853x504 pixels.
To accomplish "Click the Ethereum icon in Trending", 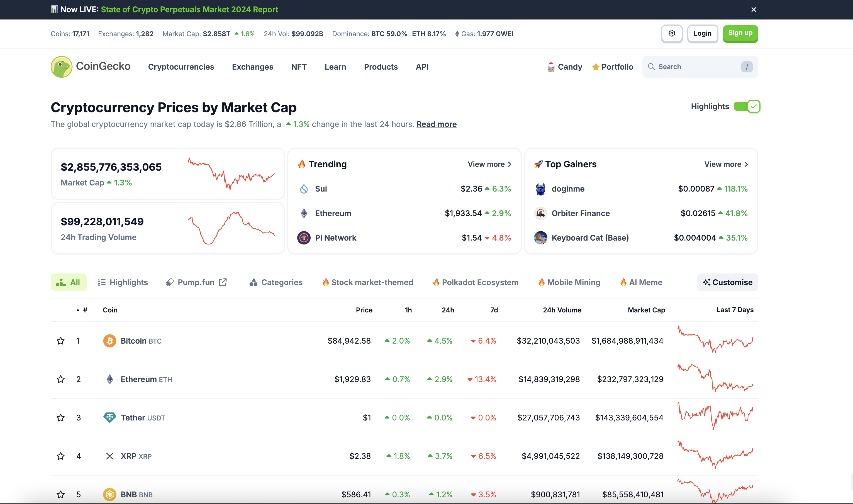I will click(x=304, y=213).
